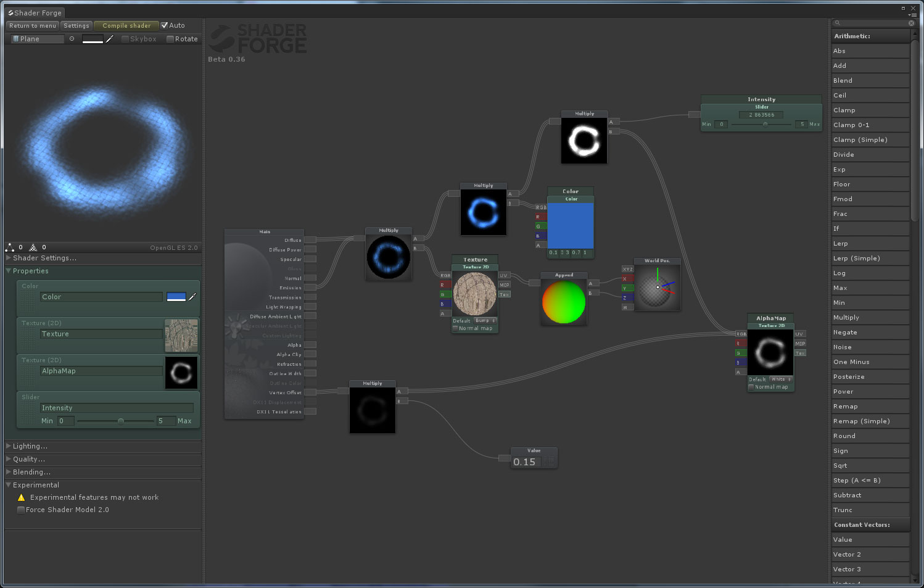Open the Settings button
This screenshot has height=588, width=924.
[x=76, y=25]
